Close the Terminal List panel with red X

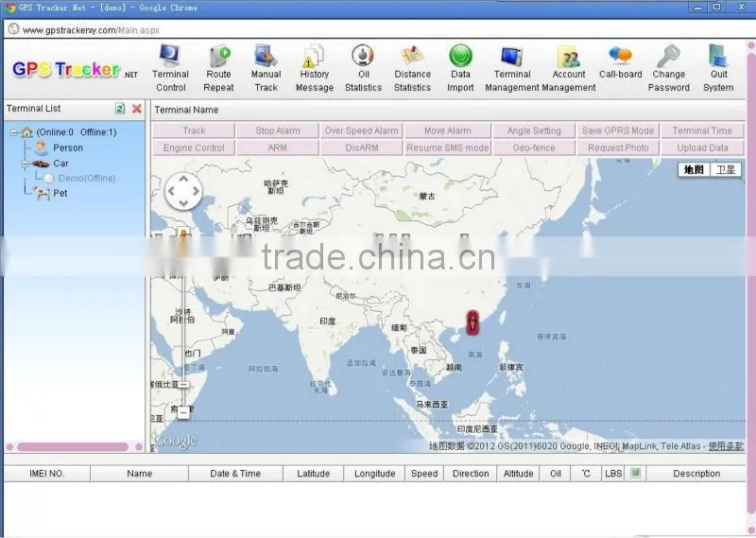click(x=137, y=109)
